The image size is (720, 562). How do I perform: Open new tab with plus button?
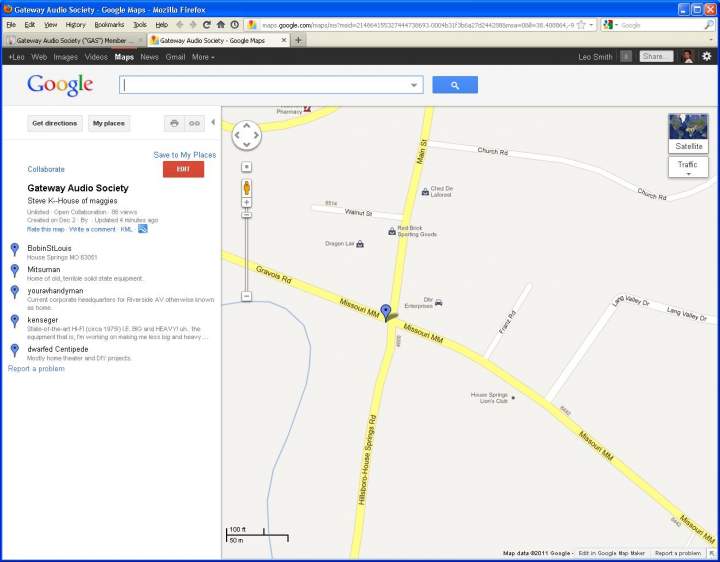(298, 40)
